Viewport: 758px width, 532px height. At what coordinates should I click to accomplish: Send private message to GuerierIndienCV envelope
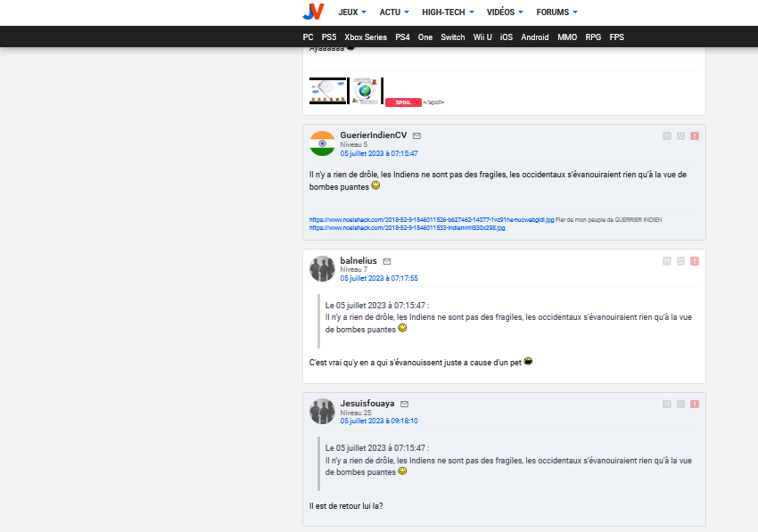[416, 135]
